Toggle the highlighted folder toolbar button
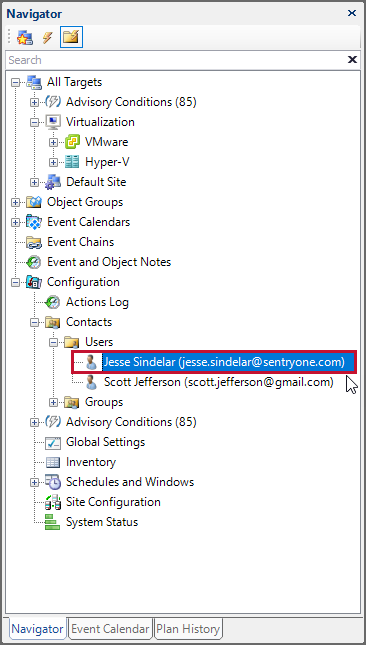 pos(72,37)
